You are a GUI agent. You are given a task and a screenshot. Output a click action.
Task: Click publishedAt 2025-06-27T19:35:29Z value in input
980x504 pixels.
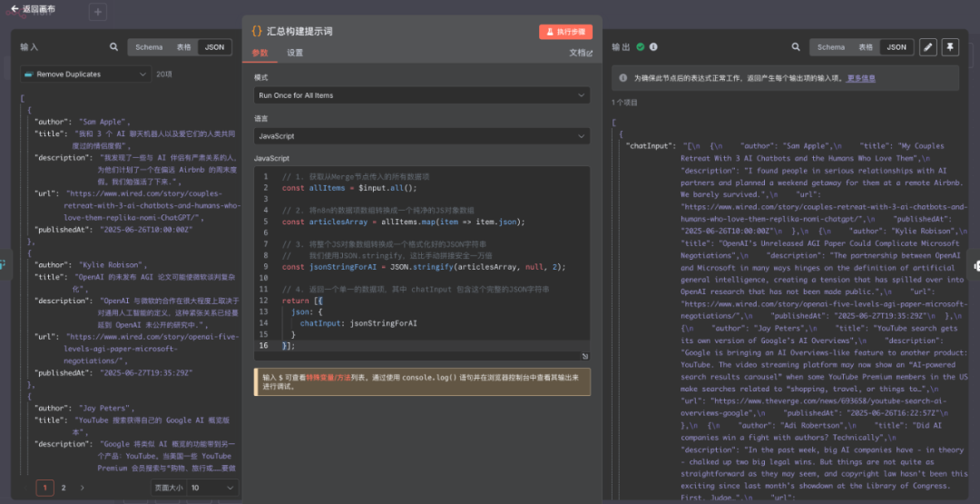tap(146, 372)
